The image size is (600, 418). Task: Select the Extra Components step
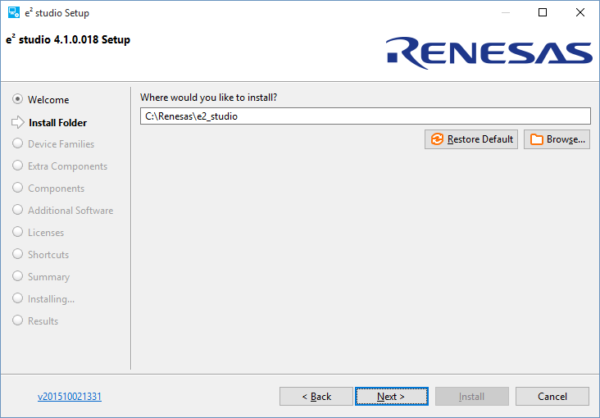tap(67, 166)
